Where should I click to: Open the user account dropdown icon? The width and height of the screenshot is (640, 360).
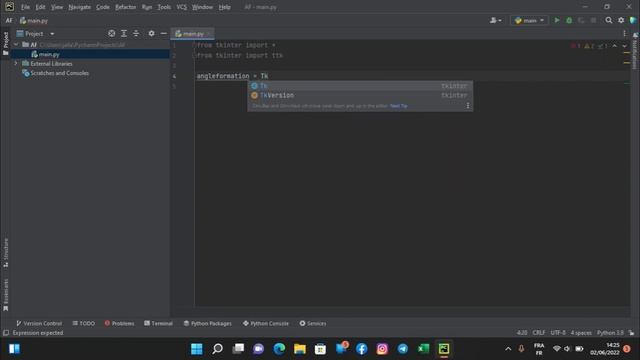496,20
